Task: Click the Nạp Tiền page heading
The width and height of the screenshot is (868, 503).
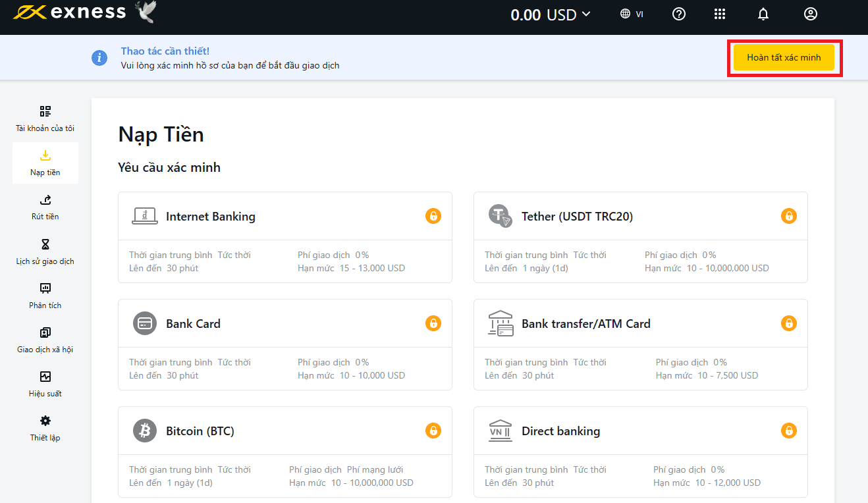Action: 161,134
